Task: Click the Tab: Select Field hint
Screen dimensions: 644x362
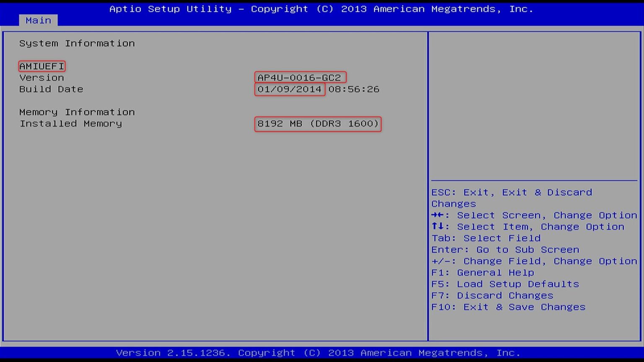Action: pos(486,238)
